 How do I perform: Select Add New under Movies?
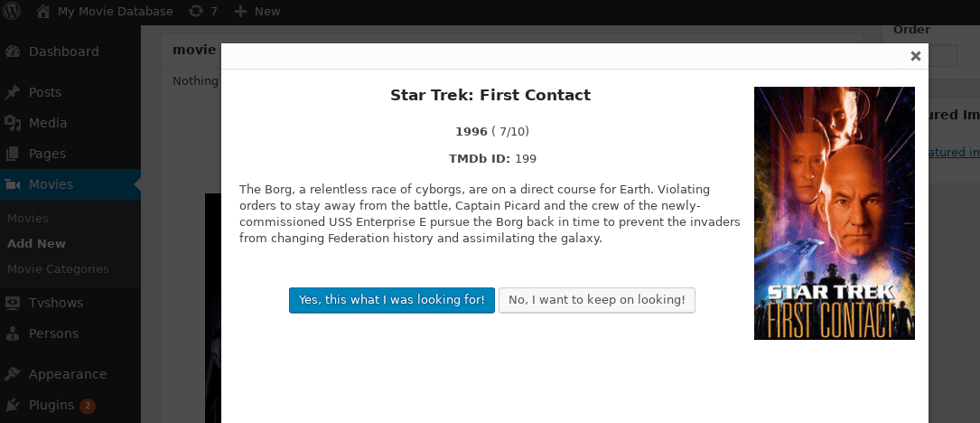tap(36, 243)
